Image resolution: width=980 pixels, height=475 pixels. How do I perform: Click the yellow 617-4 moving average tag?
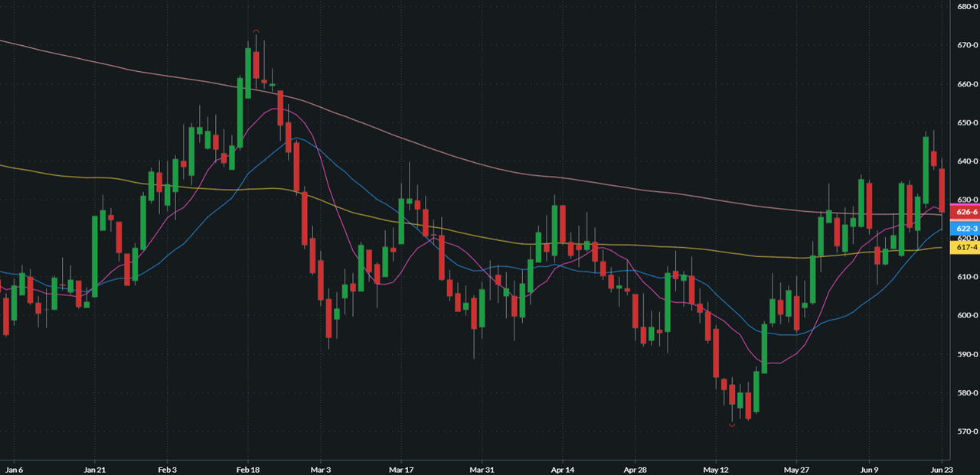pyautogui.click(x=964, y=246)
